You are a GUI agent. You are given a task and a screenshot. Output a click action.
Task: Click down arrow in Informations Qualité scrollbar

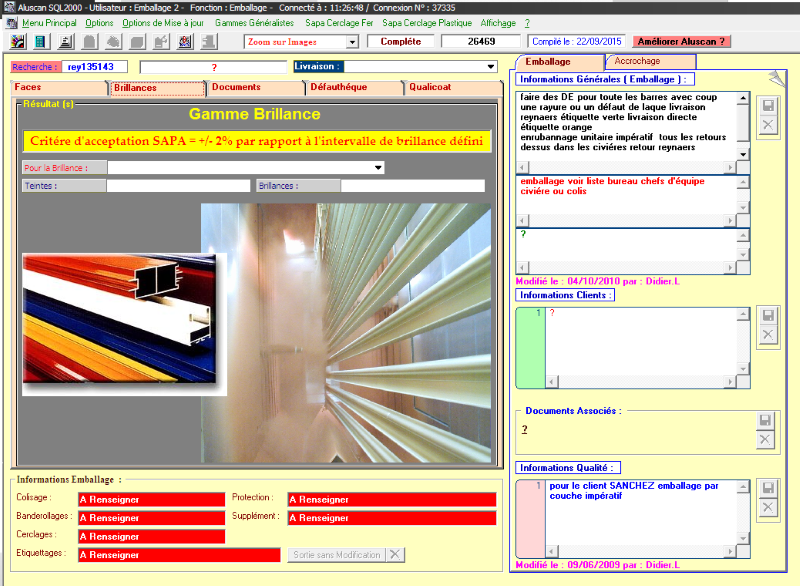click(743, 539)
